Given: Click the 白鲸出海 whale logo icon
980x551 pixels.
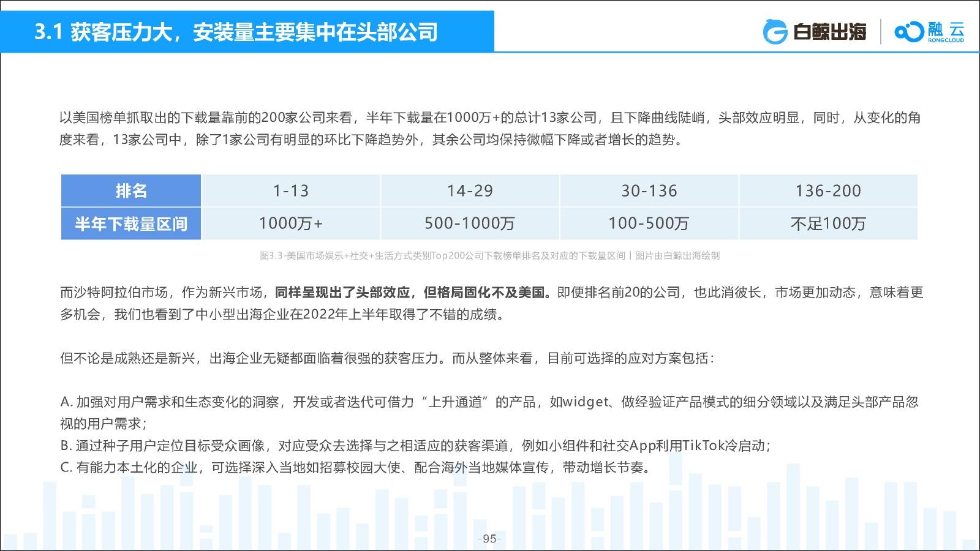Looking at the screenshot, I should click(775, 31).
